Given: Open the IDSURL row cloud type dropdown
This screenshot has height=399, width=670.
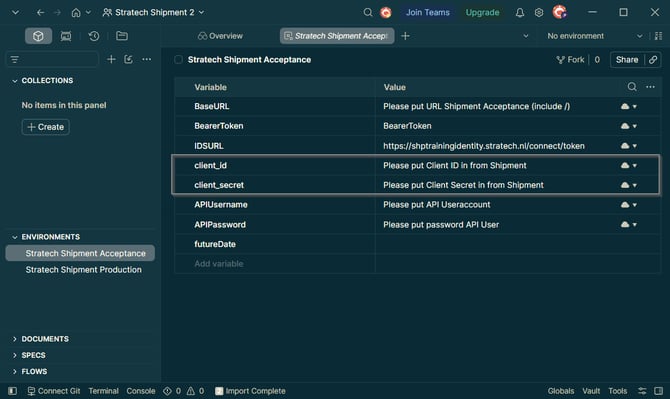Looking at the screenshot, I should 629,146.
